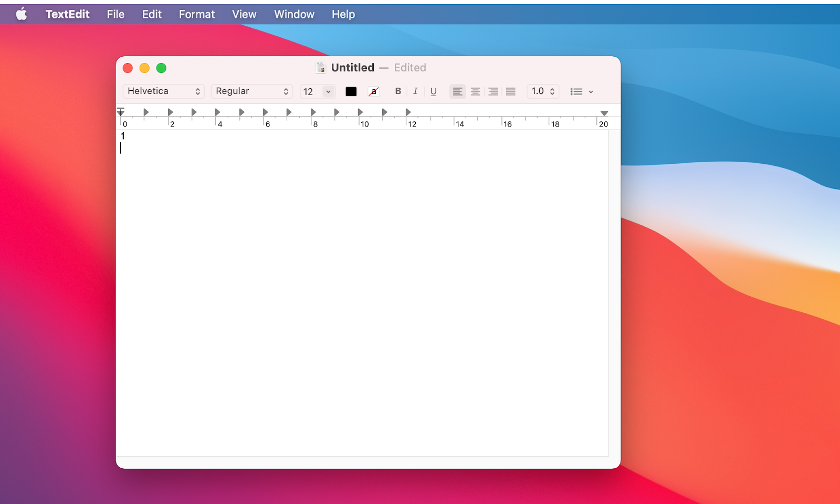The image size is (840, 504).
Task: Open the View menu
Action: (244, 14)
